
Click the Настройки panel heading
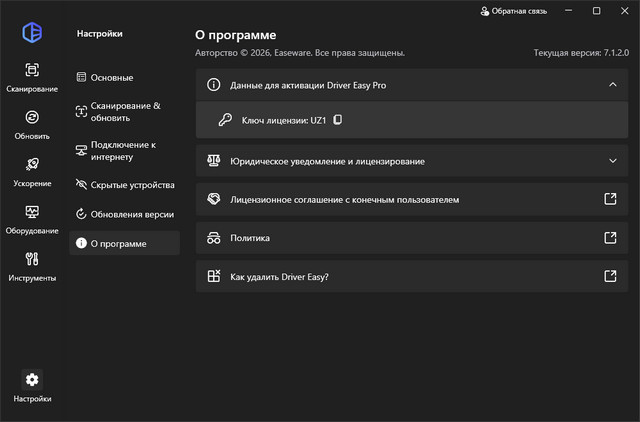coord(100,33)
